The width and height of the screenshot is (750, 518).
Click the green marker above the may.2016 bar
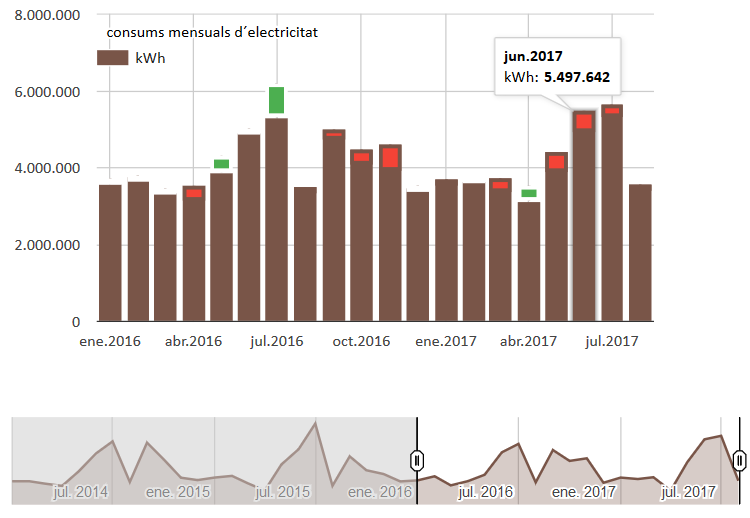(221, 164)
